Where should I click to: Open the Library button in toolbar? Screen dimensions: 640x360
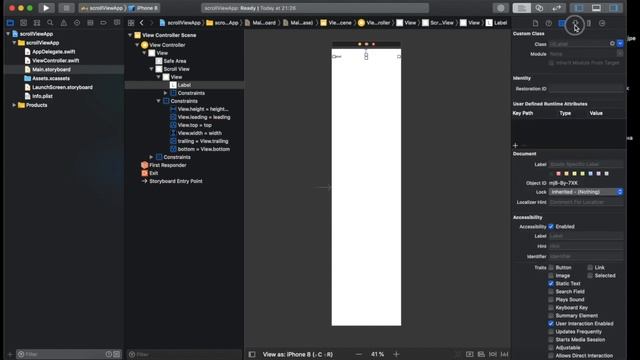click(500, 8)
